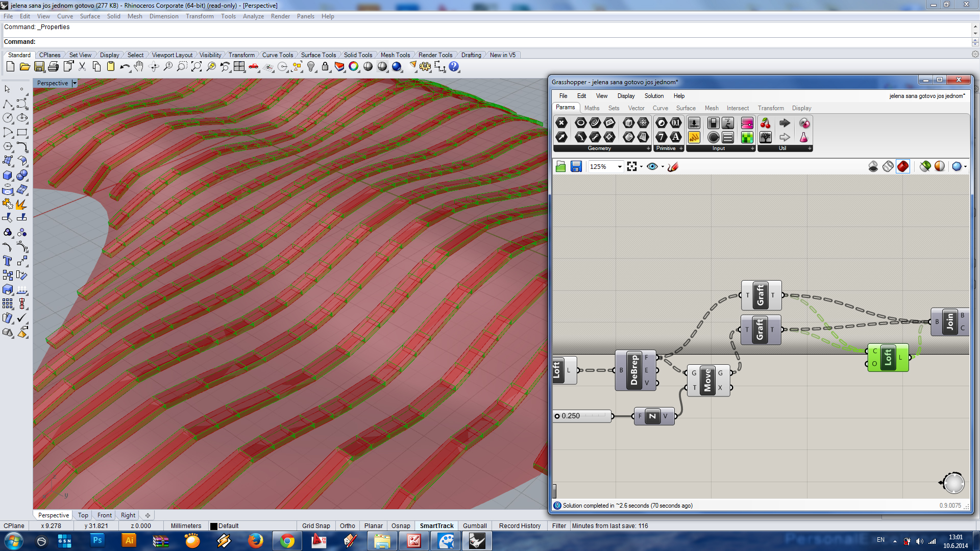Image resolution: width=980 pixels, height=551 pixels.
Task: Toggle Planar mode in status bar
Action: point(373,526)
